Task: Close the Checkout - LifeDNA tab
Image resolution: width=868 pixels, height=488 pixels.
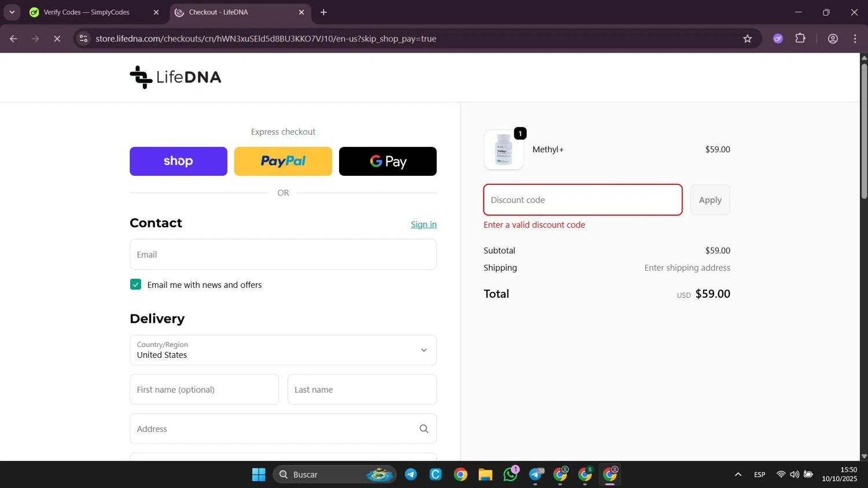Action: [301, 12]
